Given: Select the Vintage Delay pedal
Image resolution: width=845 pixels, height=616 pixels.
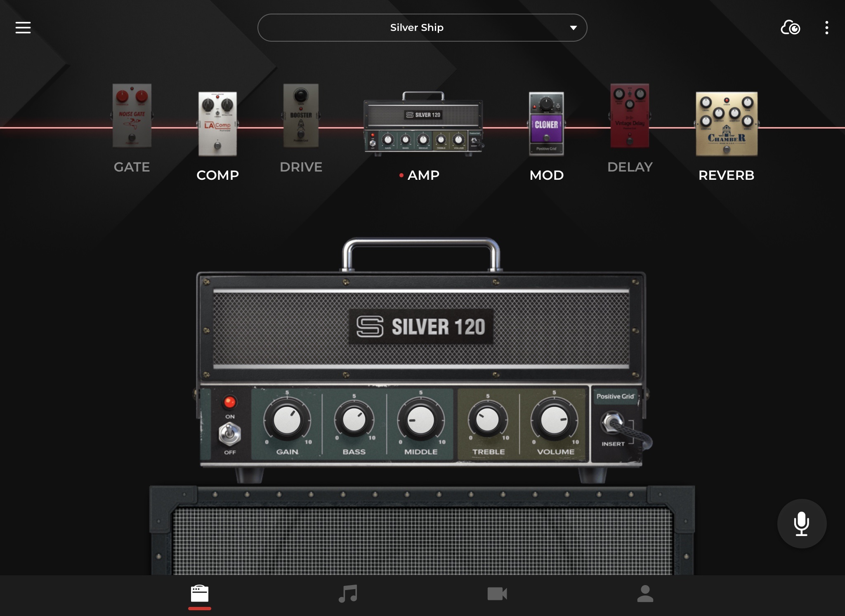Looking at the screenshot, I should [x=630, y=115].
